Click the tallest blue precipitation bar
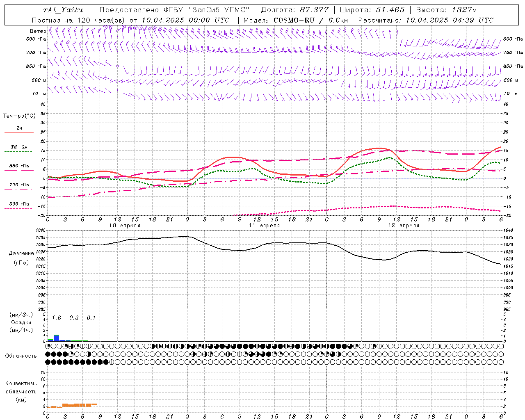Screen dimensions: 525x420 pos(57,338)
